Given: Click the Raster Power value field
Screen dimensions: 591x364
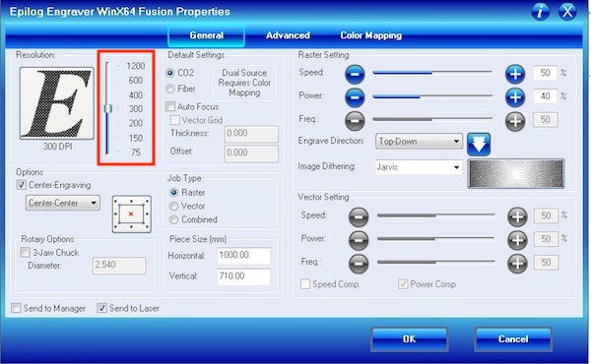Looking at the screenshot, I should [545, 96].
